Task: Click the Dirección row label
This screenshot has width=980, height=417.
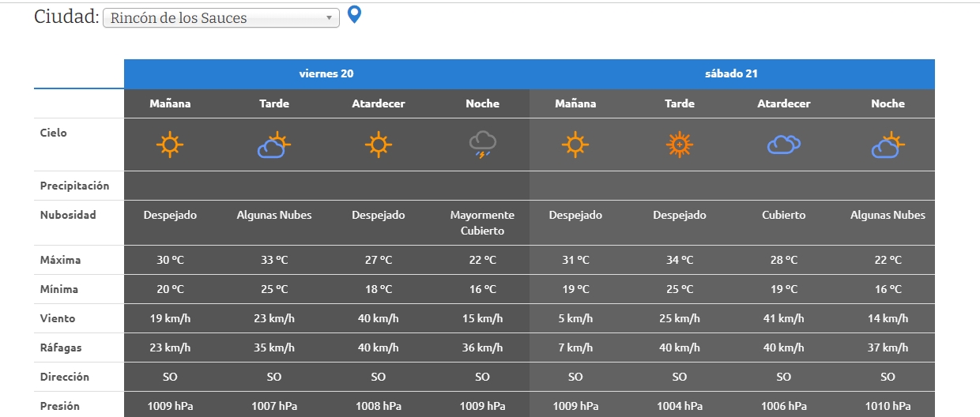Action: click(65, 377)
